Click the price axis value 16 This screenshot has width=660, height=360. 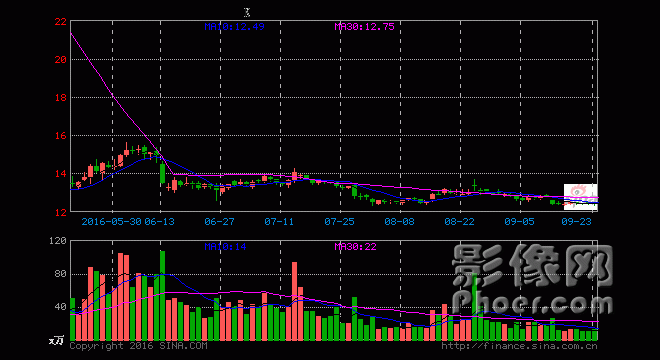coord(61,136)
